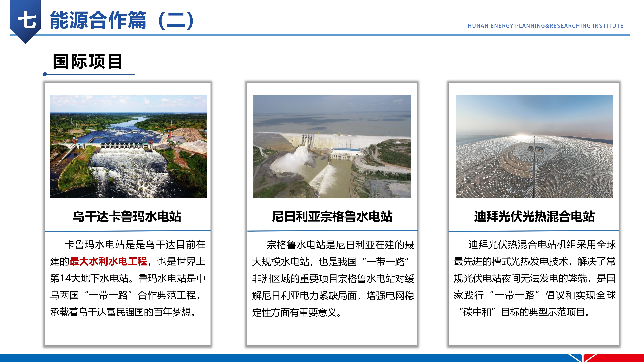Select the section heading '国际项目'
Image resolution: width=644 pixels, height=362 pixels.
pyautogui.click(x=87, y=61)
